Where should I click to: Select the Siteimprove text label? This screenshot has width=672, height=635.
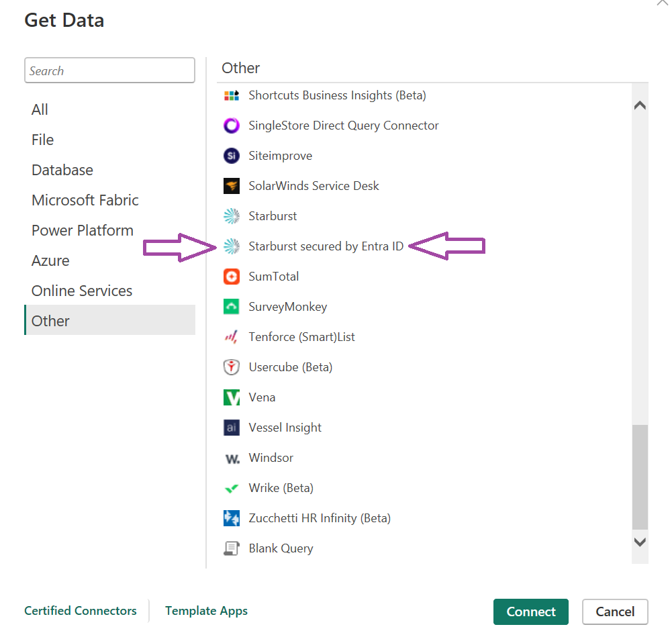click(281, 156)
